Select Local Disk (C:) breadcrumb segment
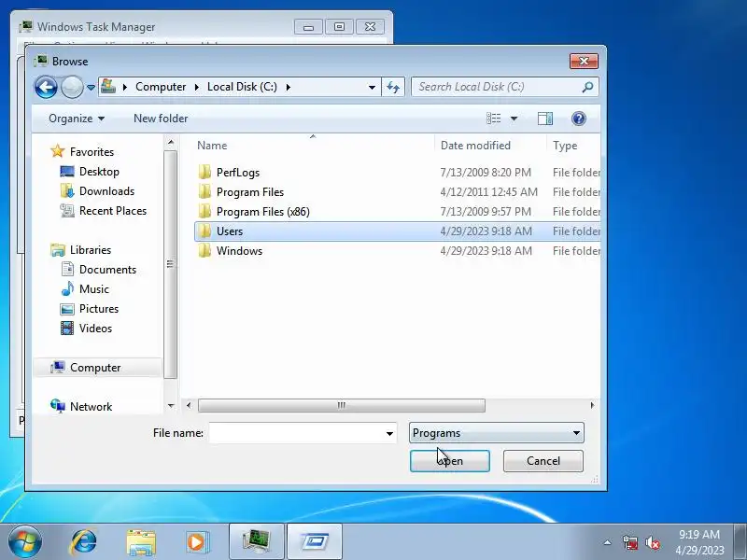Viewport: 747px width, 560px height. pos(242,87)
